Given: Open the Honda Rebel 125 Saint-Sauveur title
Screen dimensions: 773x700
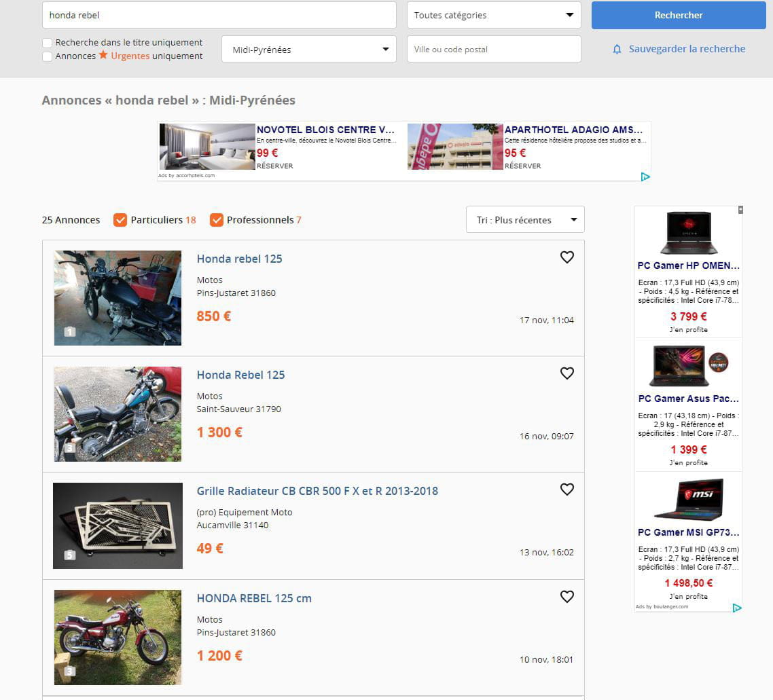Looking at the screenshot, I should (x=240, y=375).
